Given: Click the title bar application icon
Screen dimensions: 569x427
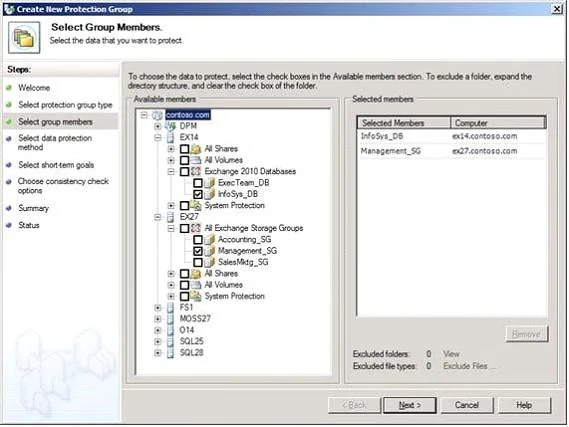Looking at the screenshot, I should [9, 9].
